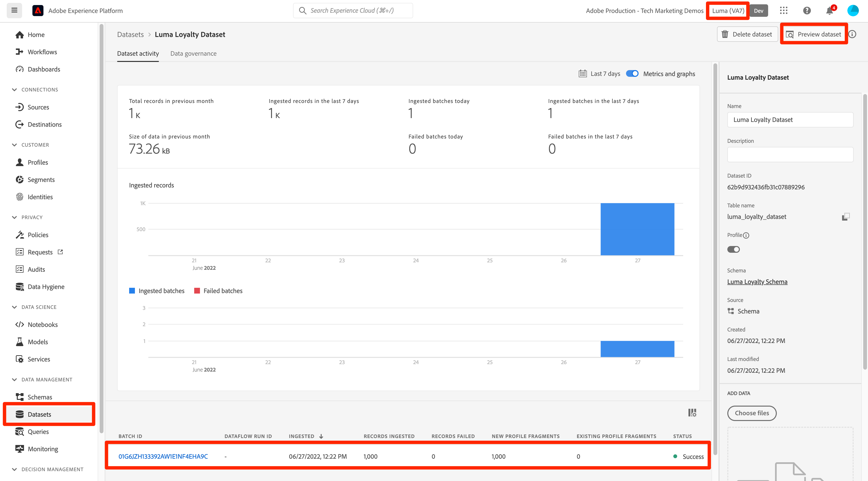The height and width of the screenshot is (481, 868).
Task: Copy table name with copy icon
Action: (x=845, y=216)
